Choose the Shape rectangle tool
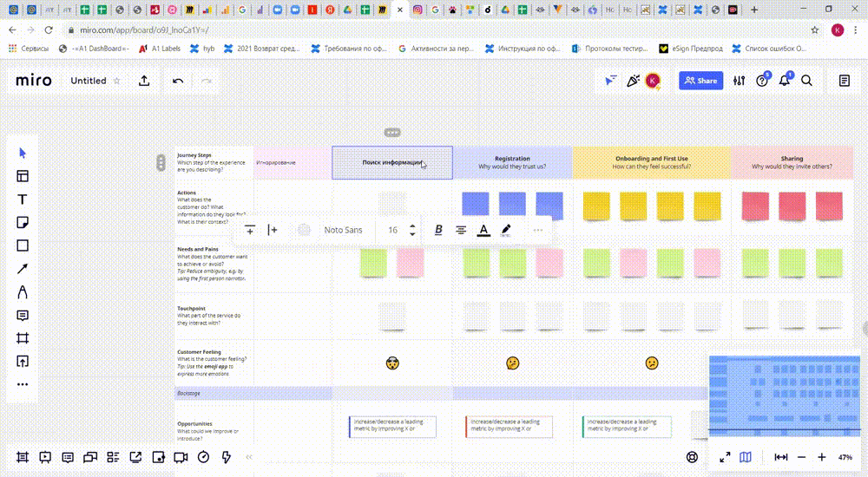The width and height of the screenshot is (868, 477). (x=23, y=245)
